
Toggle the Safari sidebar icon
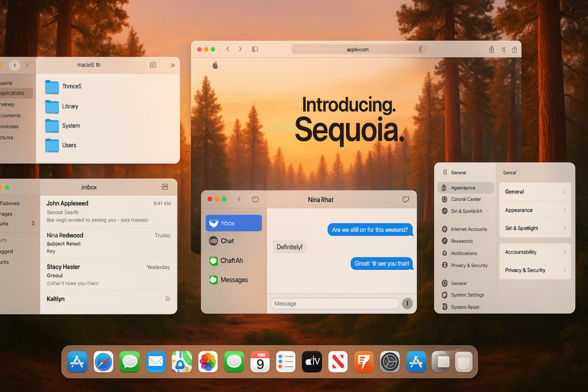(255, 49)
